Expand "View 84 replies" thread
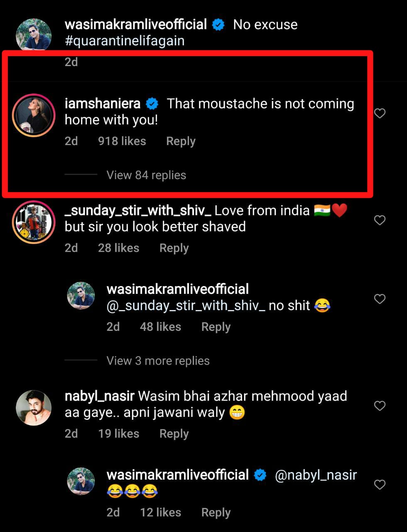This screenshot has width=407, height=532. [146, 175]
